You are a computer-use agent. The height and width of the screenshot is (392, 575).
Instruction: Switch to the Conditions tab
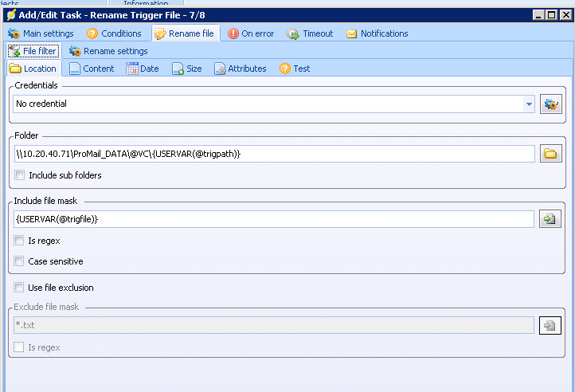click(x=114, y=33)
